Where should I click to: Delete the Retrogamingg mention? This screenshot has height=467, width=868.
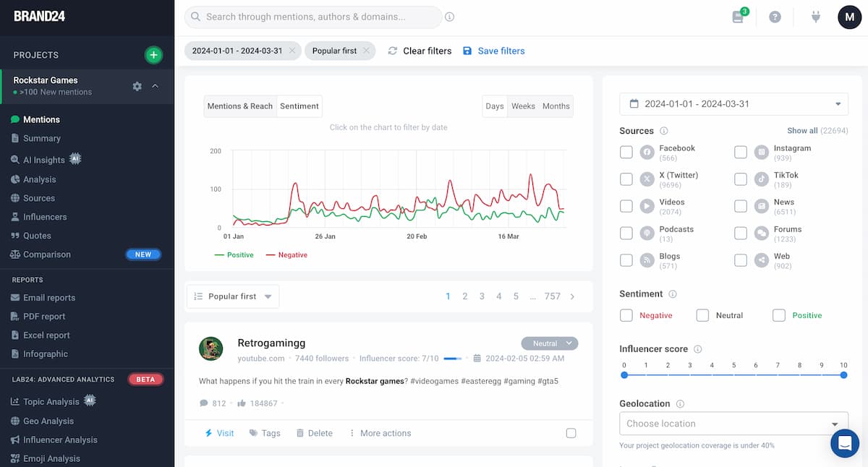315,433
